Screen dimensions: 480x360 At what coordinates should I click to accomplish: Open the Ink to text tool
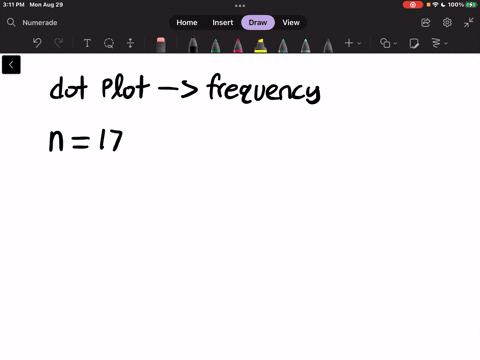pos(436,43)
